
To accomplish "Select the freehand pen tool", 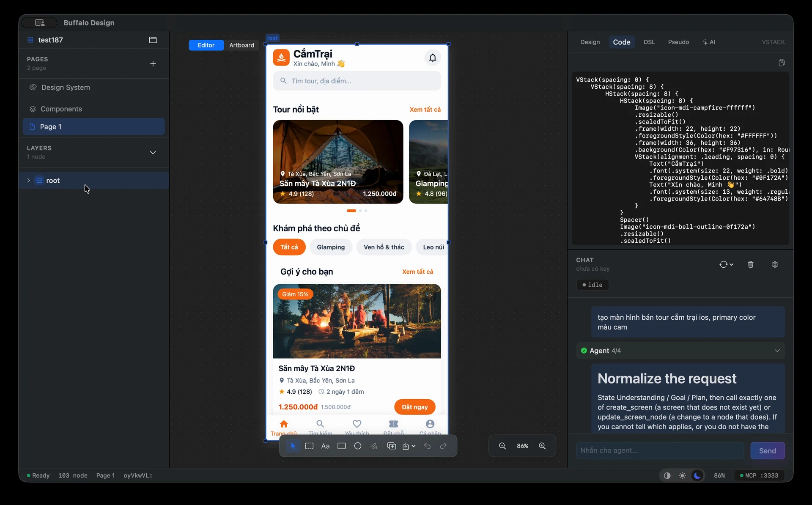I will point(374,446).
